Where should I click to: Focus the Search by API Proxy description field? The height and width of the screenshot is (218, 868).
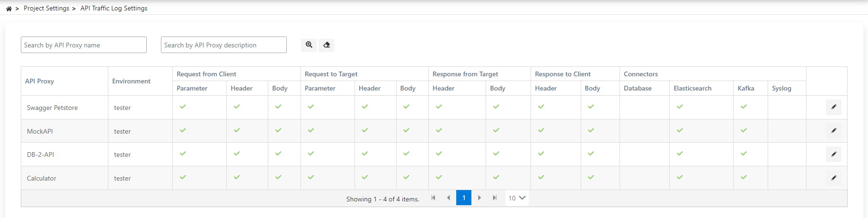pyautogui.click(x=224, y=45)
